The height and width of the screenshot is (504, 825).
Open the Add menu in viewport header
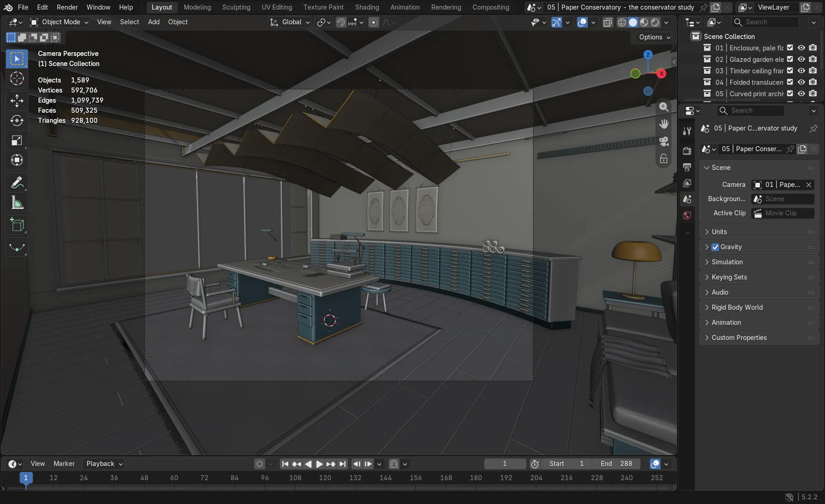click(154, 22)
